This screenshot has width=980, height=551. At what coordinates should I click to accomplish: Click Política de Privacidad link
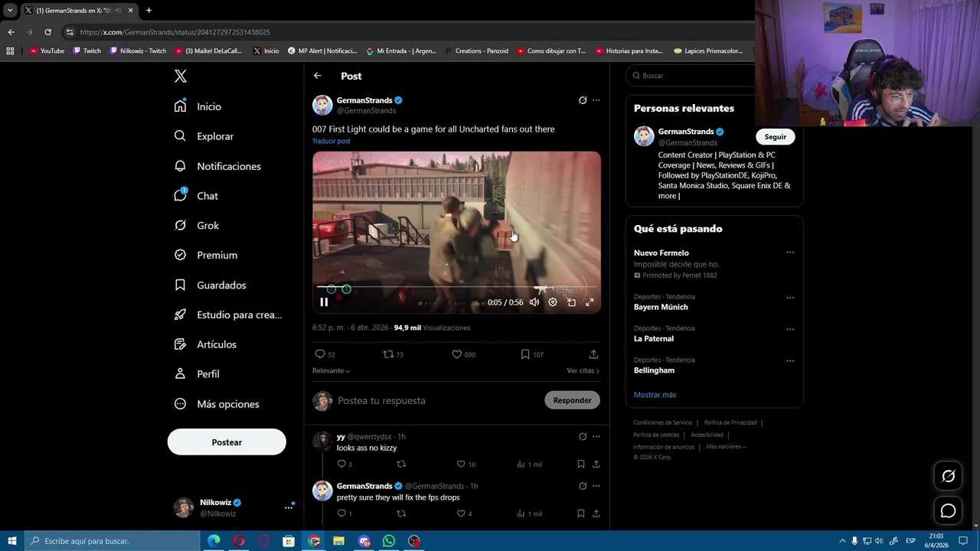coord(730,422)
